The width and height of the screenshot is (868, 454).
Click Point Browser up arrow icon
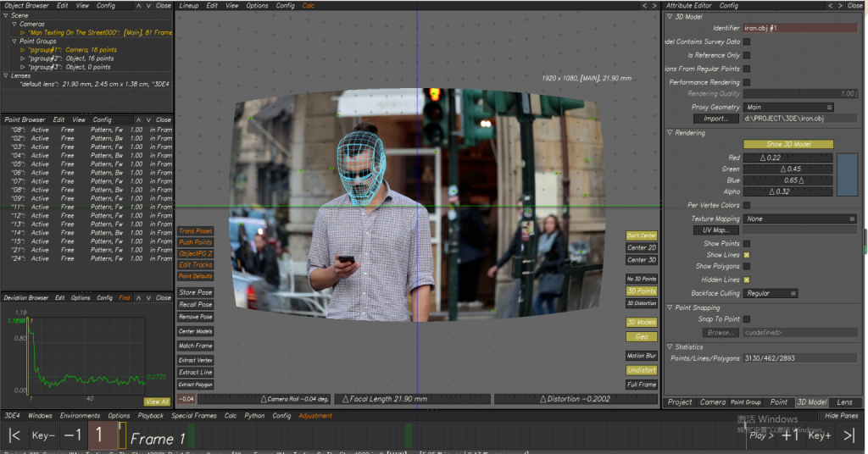coord(138,119)
